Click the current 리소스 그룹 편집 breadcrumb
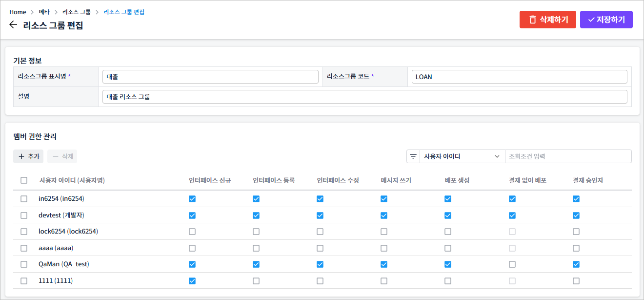The height and width of the screenshot is (300, 644). [124, 12]
